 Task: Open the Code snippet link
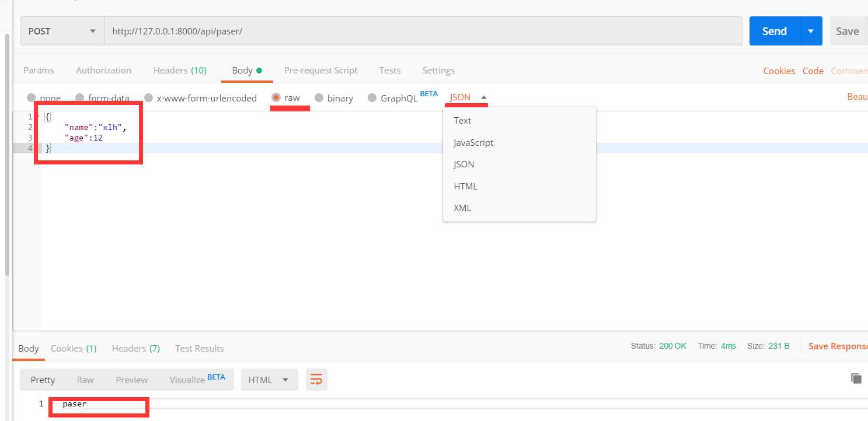[813, 71]
